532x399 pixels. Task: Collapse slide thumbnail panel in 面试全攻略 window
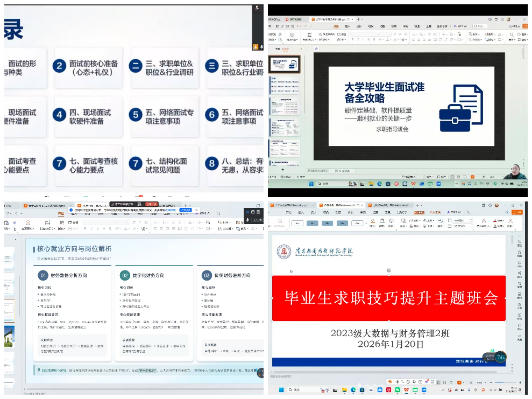(x=301, y=49)
